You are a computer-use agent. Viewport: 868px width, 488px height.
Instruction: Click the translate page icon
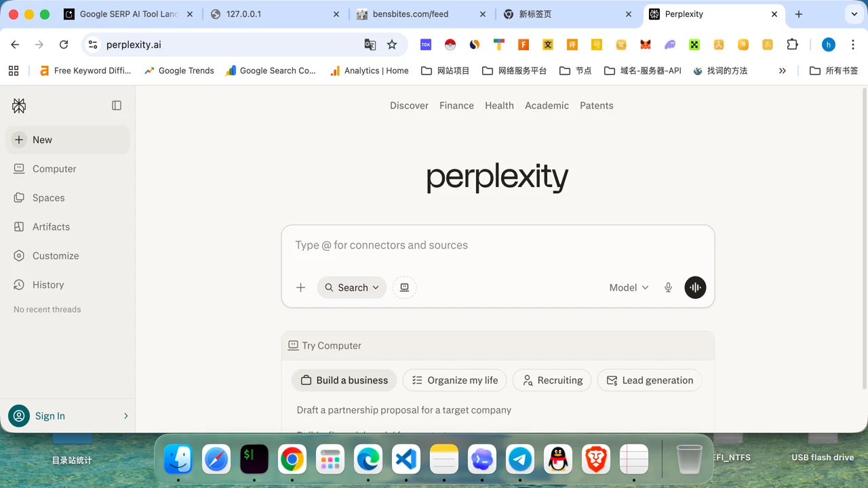370,45
